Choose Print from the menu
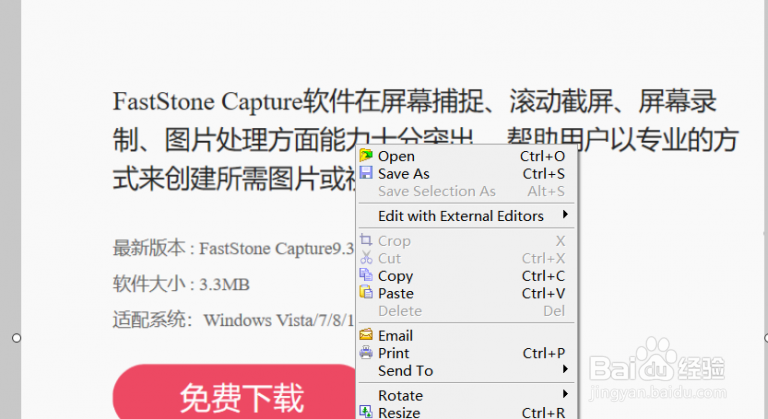Image resolution: width=768 pixels, height=419 pixels. coord(466,353)
